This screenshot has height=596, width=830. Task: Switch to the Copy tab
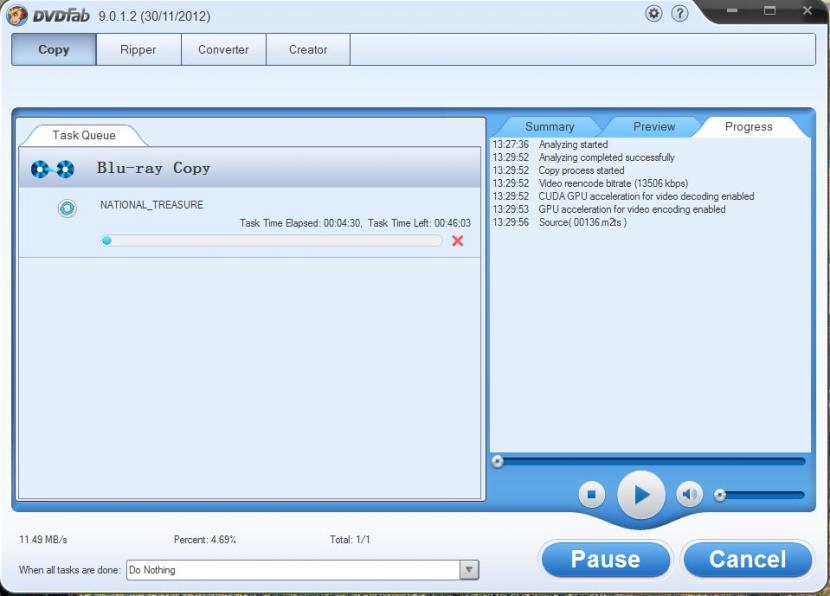tap(54, 50)
